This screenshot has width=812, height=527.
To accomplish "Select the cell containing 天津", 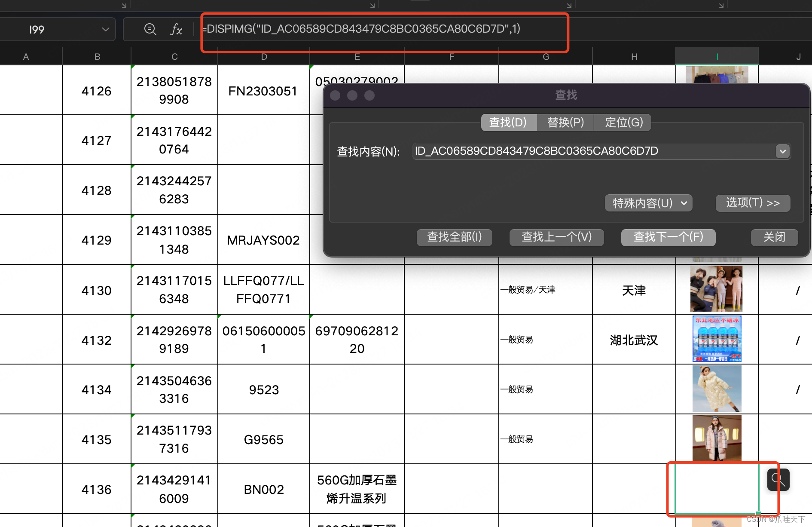I will coord(633,290).
